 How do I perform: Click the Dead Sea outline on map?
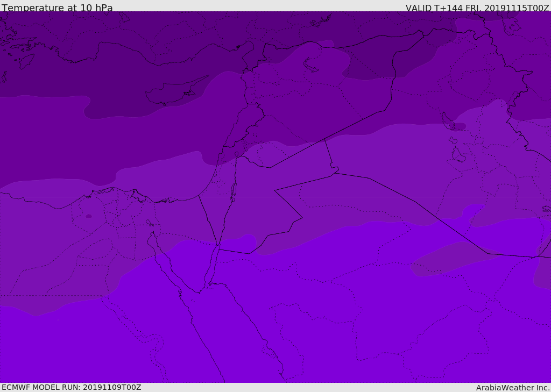[x=233, y=192]
